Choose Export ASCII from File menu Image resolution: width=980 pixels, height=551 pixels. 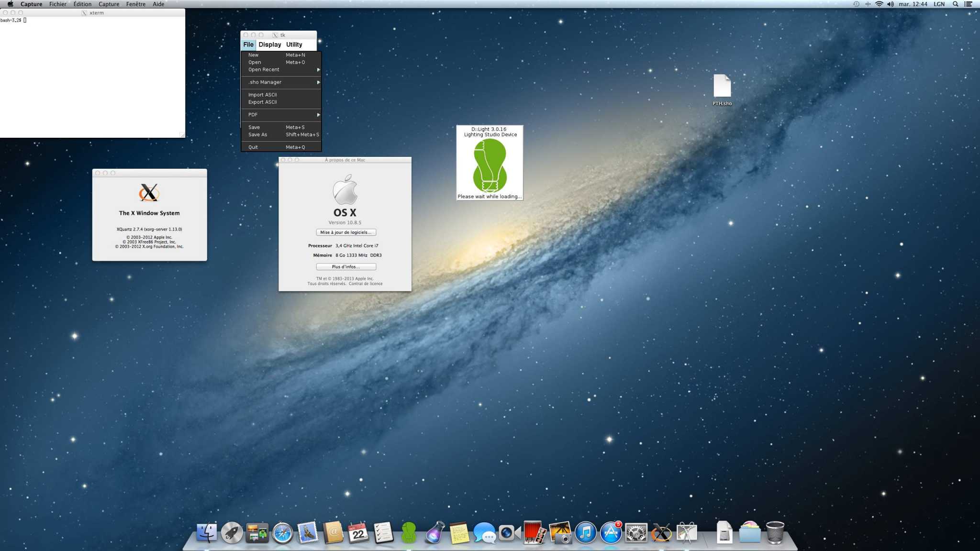coord(262,102)
